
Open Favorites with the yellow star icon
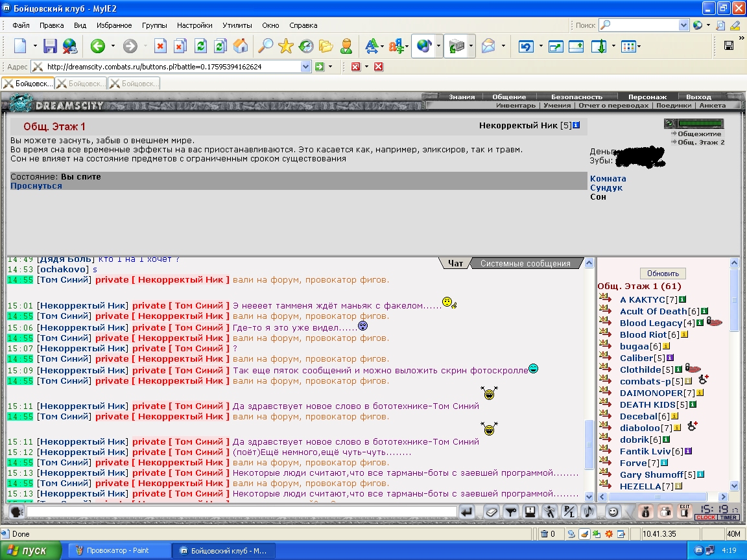[285, 46]
